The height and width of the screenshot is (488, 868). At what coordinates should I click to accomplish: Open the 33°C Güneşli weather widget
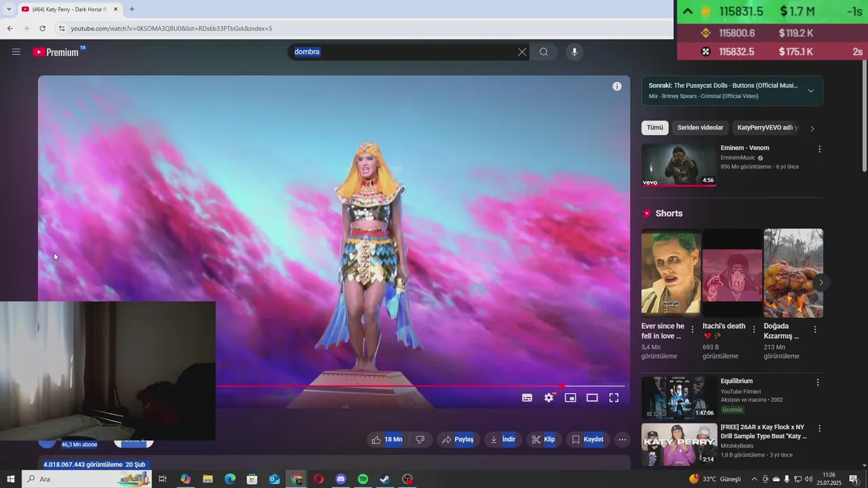pos(715,479)
